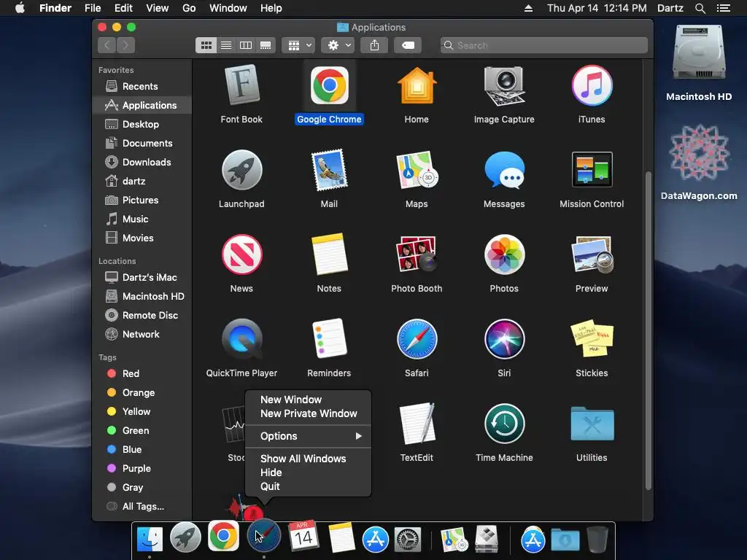
Task: Open Calendar from the Dock
Action: click(303, 536)
